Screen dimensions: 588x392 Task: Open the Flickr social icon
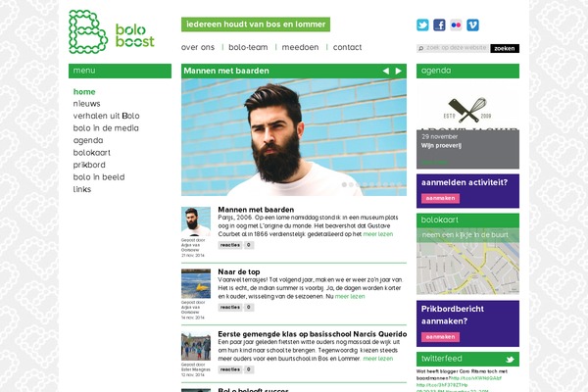click(456, 25)
